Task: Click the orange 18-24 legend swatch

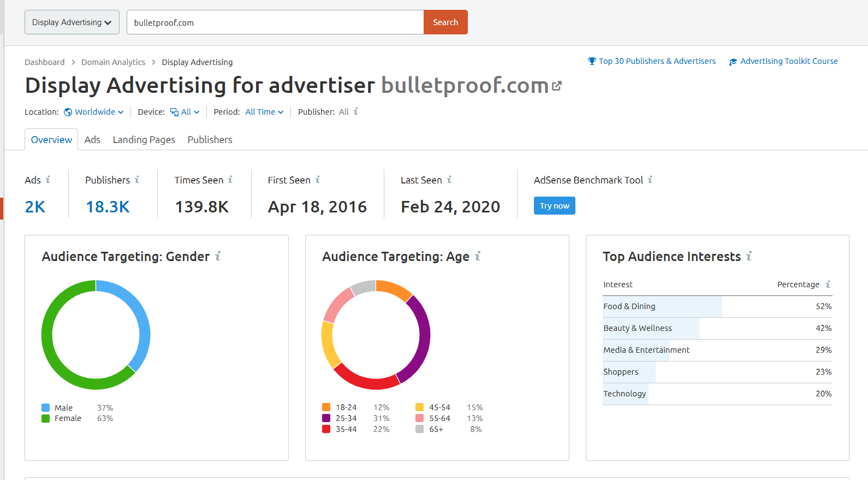Action: pos(326,407)
